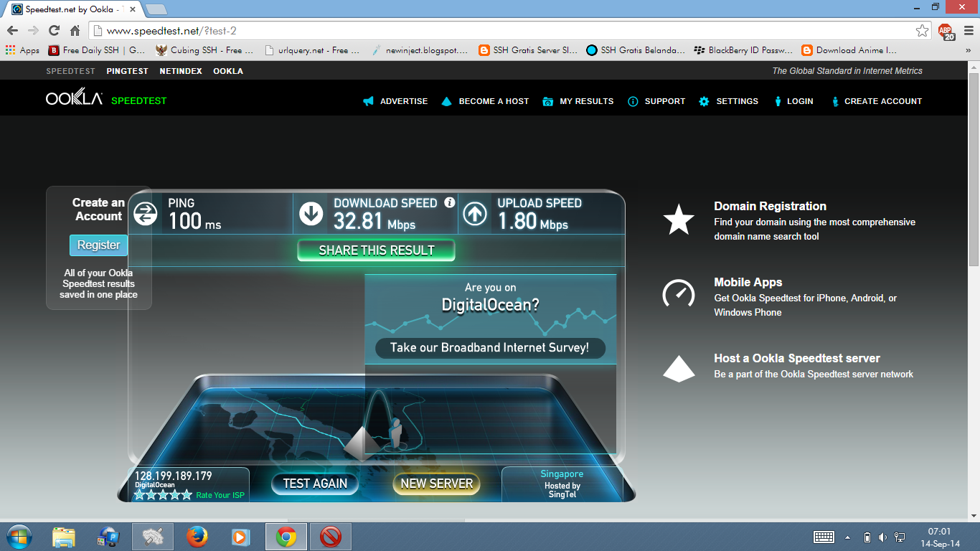Open Host a Ookla Speedtest server link
The image size is (980, 551).
(797, 358)
